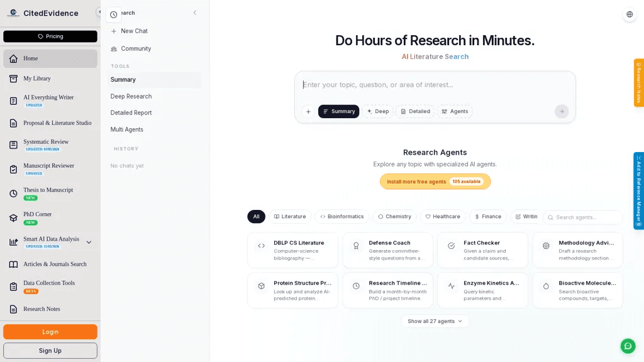This screenshot has width=644, height=362.
Task: Submit search with the arrow button
Action: (562, 111)
